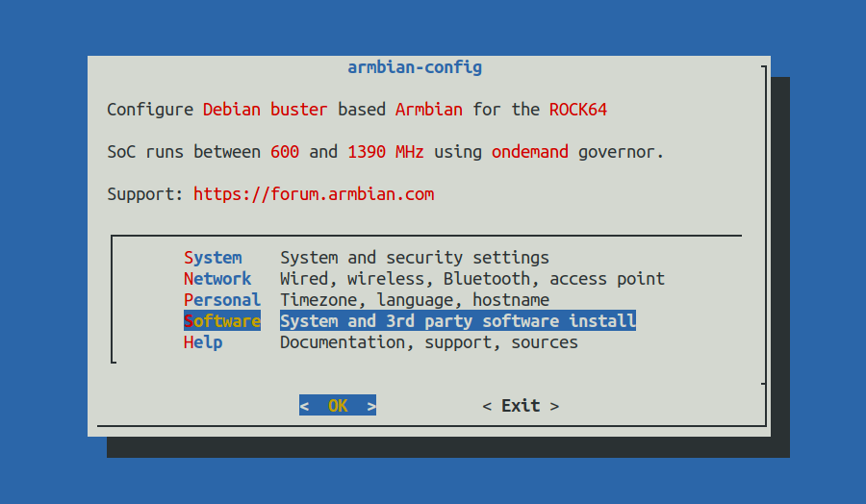This screenshot has height=504, width=866.
Task: Click 'Timezone, language, hostname' description
Action: click(x=415, y=300)
